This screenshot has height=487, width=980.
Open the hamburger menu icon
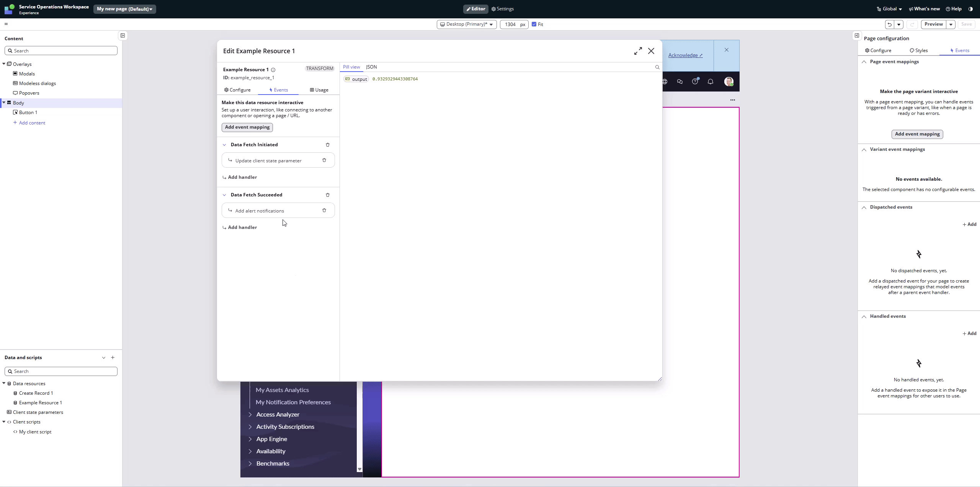tap(6, 24)
